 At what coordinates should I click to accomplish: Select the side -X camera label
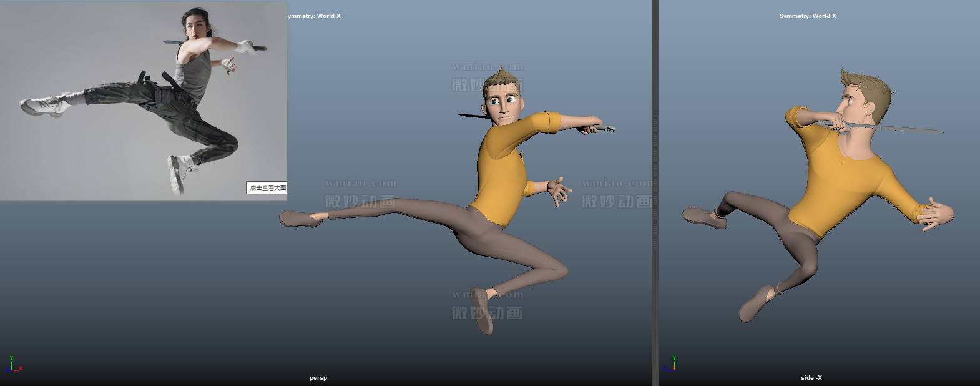pyautogui.click(x=811, y=378)
